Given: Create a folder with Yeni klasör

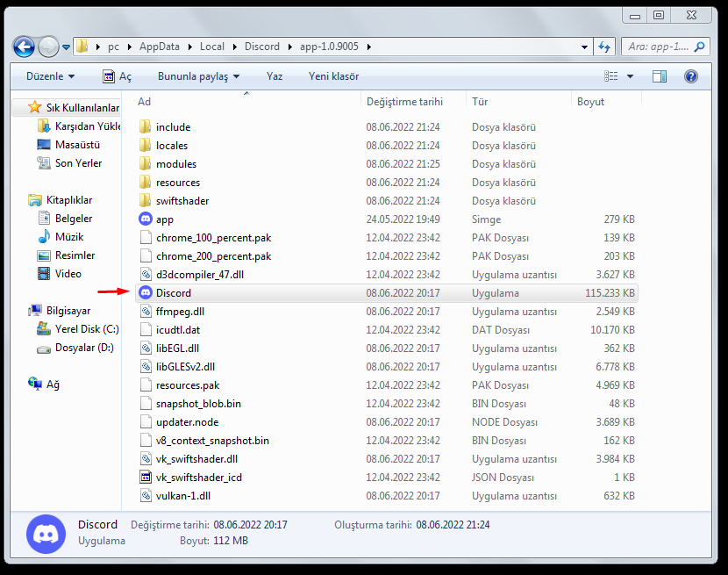Looking at the screenshot, I should [333, 76].
